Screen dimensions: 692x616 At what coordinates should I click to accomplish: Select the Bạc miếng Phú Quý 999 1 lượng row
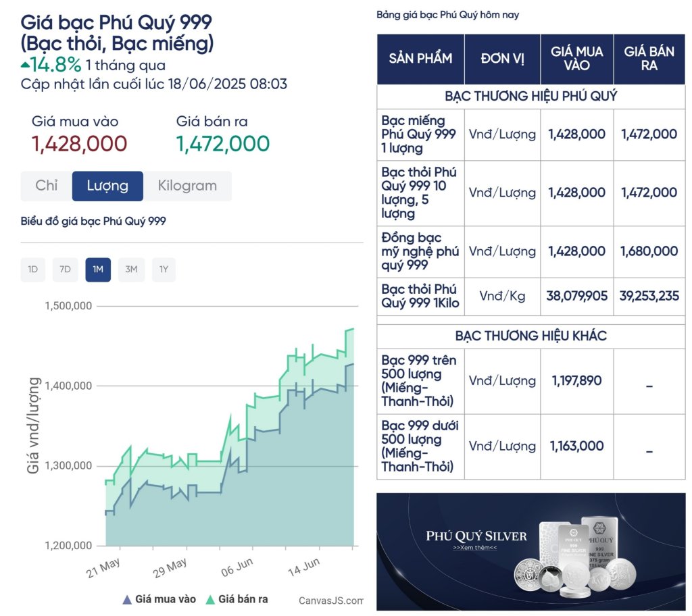point(531,134)
